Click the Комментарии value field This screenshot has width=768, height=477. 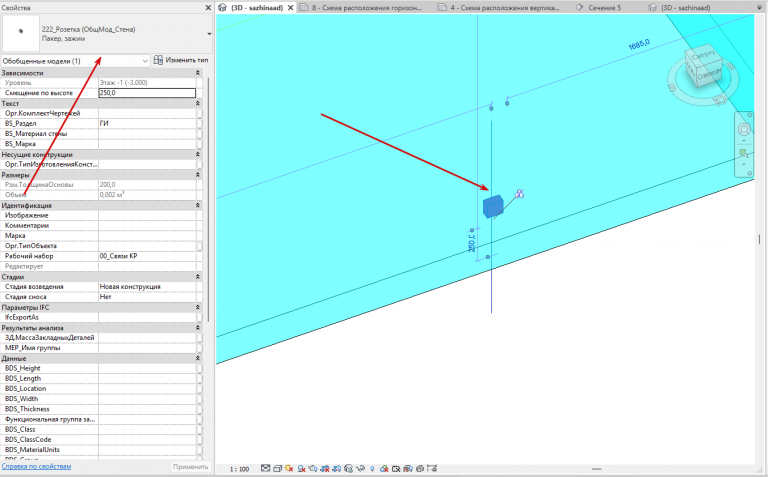point(149,226)
